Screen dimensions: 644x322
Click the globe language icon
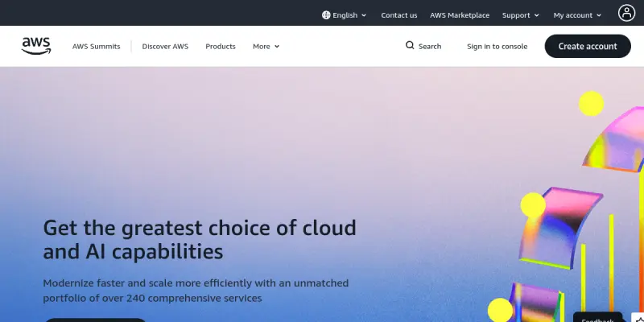(326, 15)
